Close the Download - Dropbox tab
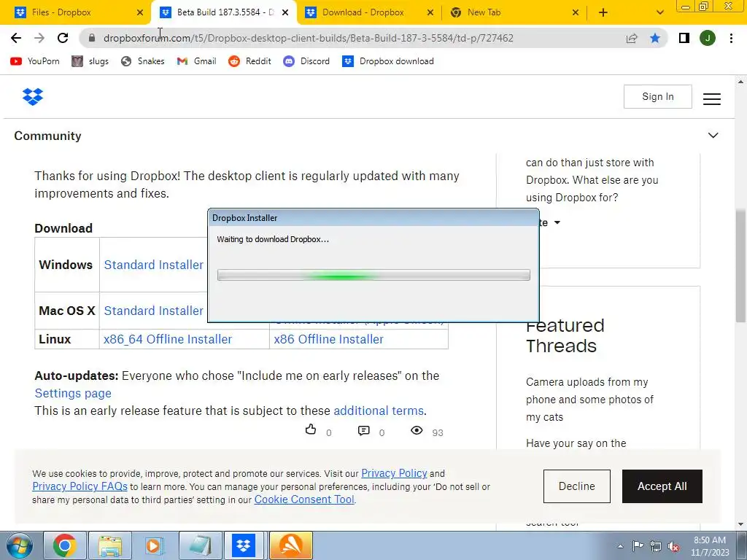This screenshot has width=747, height=560. [430, 12]
